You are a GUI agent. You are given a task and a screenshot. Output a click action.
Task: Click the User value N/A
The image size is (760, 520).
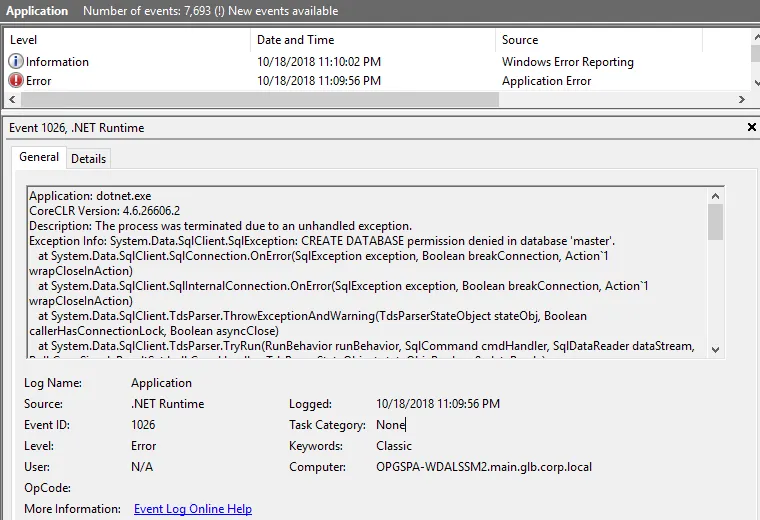click(142, 467)
